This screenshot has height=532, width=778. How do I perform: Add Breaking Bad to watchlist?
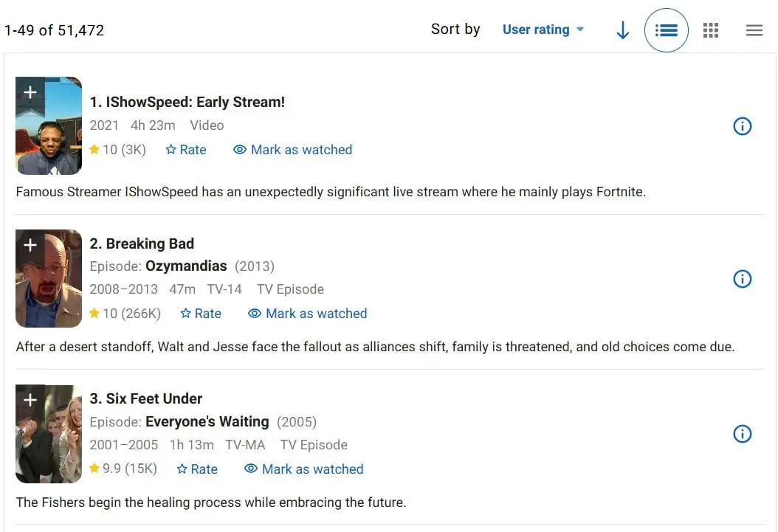(30, 245)
